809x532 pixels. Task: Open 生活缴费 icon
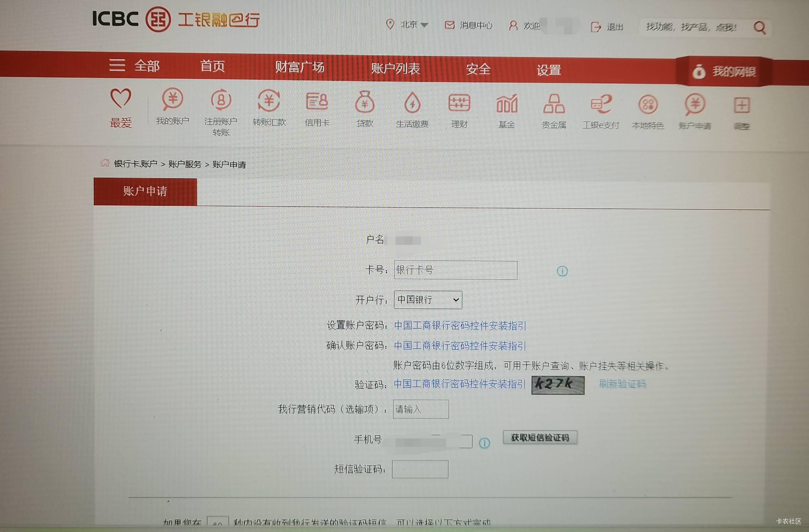[412, 103]
